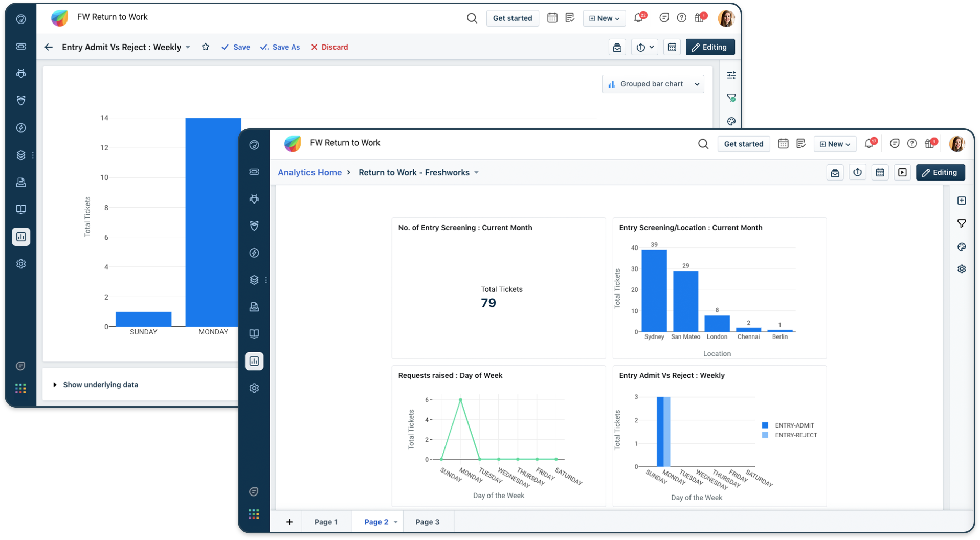Image resolution: width=980 pixels, height=540 pixels.
Task: Go back using arrow in back window
Action: coord(49,47)
